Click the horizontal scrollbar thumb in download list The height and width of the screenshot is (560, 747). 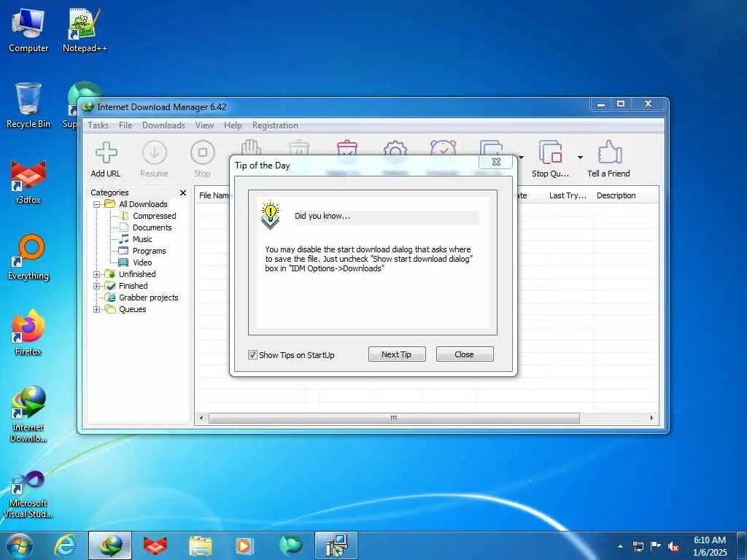click(394, 418)
